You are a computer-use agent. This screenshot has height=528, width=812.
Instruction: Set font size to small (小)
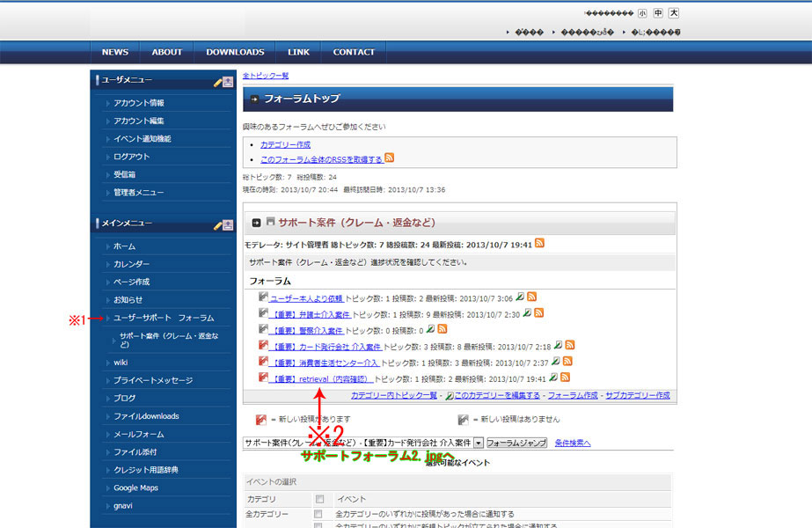pos(643,13)
